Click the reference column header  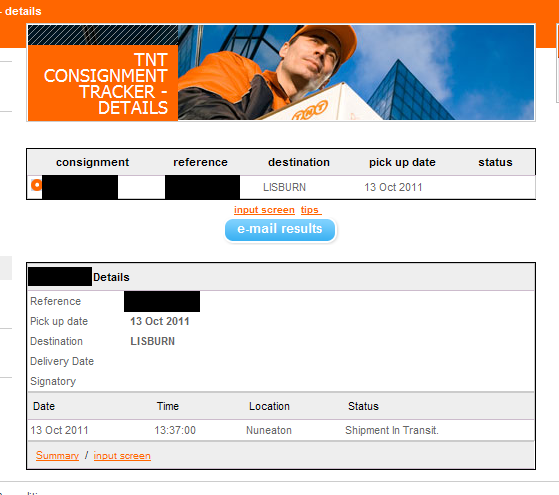200,162
